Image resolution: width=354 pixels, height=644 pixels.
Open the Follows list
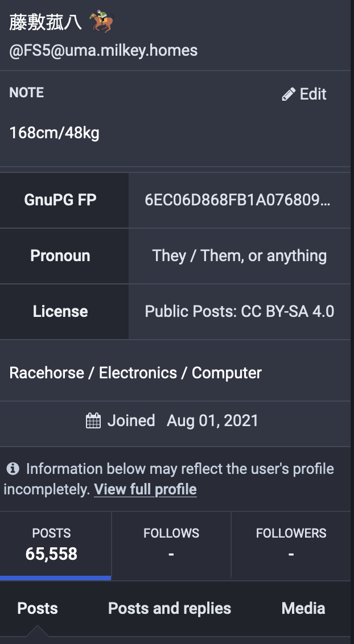click(x=171, y=544)
